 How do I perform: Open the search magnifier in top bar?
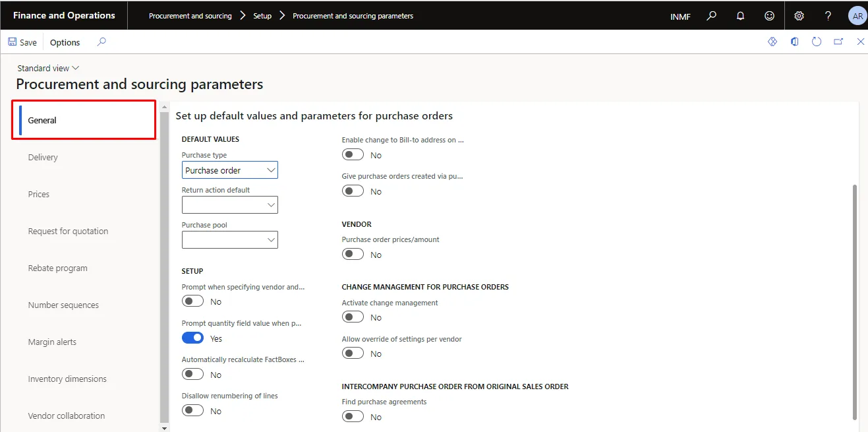(x=711, y=16)
